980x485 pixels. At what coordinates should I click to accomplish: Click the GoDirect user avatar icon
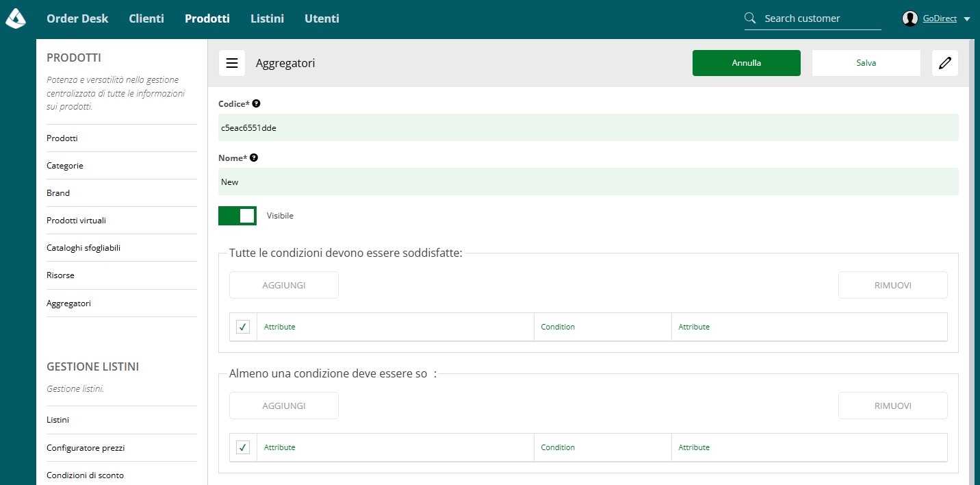click(910, 18)
